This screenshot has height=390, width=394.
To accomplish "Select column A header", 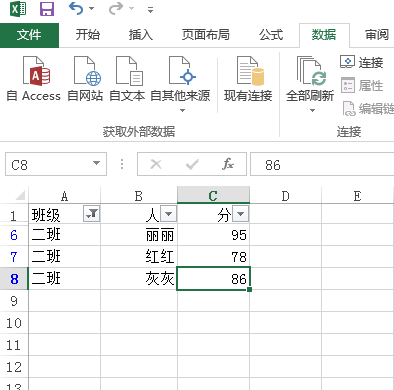I will (64, 196).
